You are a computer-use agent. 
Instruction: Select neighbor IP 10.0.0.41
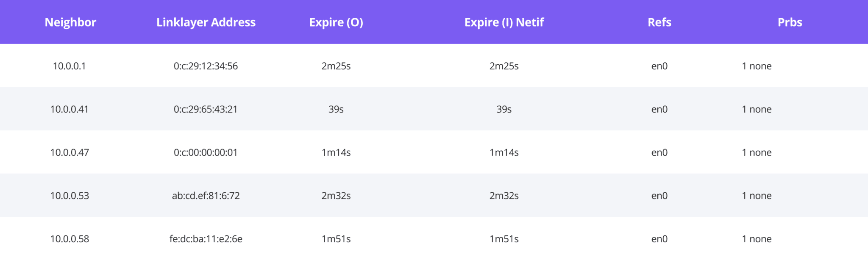[69, 109]
